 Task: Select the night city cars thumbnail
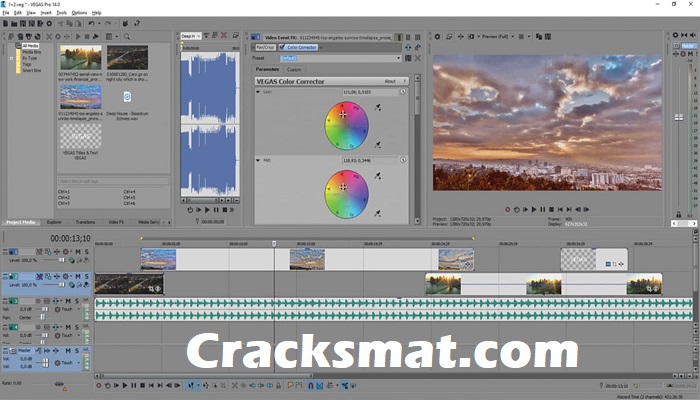click(127, 57)
